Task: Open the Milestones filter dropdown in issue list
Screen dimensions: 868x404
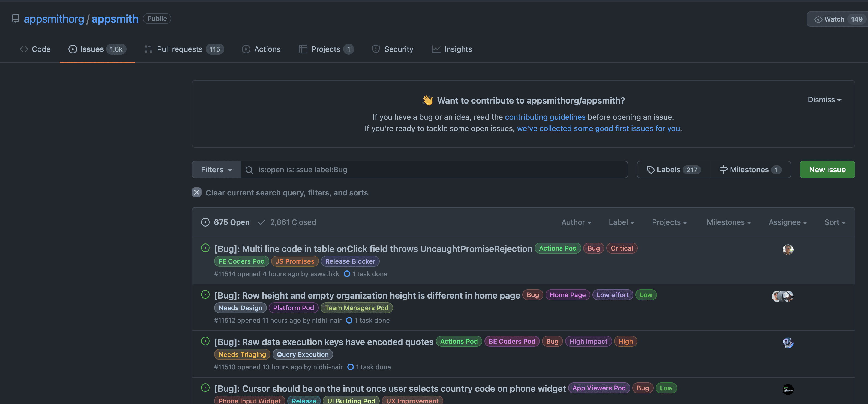Action: coord(729,222)
